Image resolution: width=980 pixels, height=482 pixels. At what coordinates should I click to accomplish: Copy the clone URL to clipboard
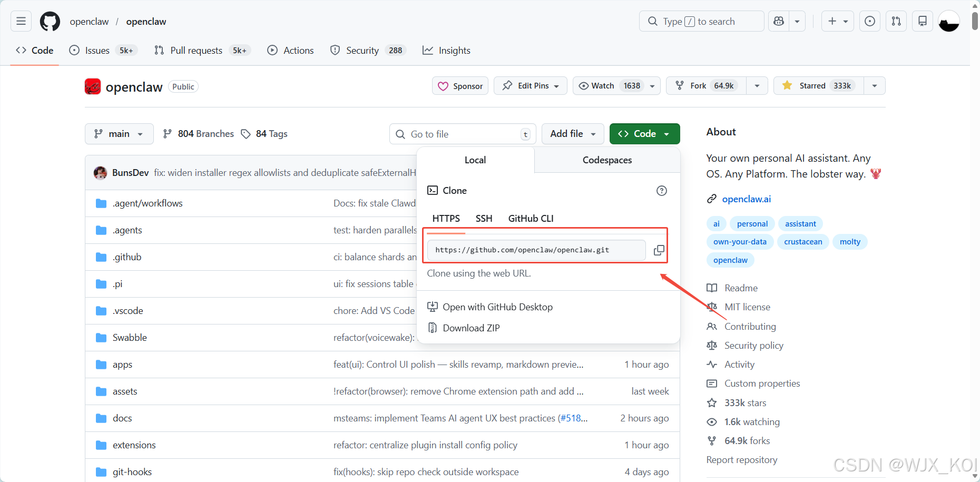coord(659,250)
